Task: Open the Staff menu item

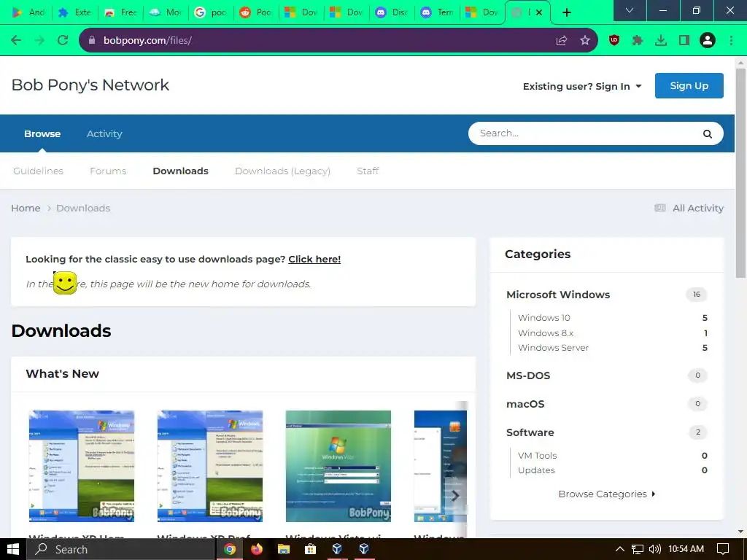Action: point(368,171)
